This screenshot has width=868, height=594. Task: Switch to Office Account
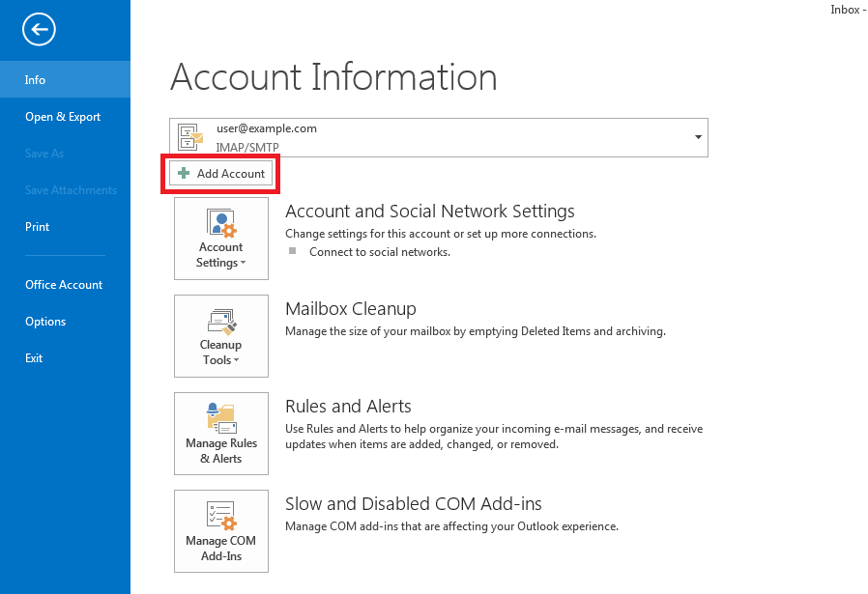(64, 285)
